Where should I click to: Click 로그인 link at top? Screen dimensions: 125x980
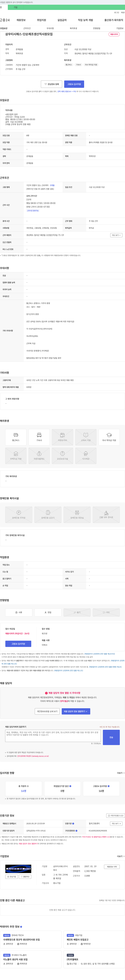tap(117, 13)
